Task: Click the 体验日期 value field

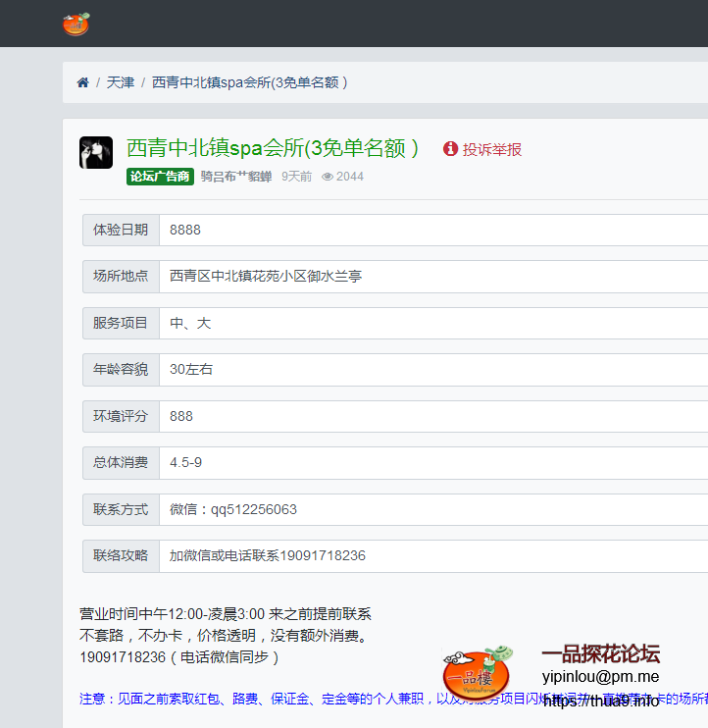Action: tap(431, 230)
